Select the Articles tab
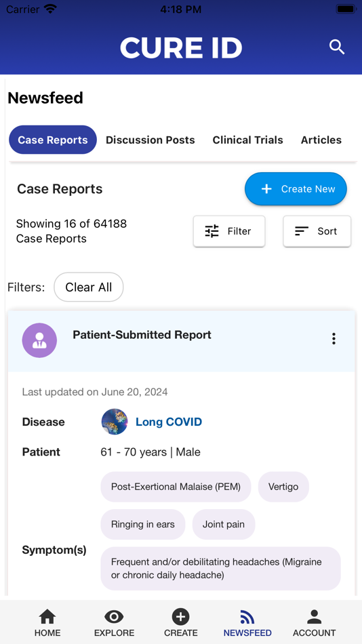Viewport: 362px width, 644px height. tap(321, 140)
